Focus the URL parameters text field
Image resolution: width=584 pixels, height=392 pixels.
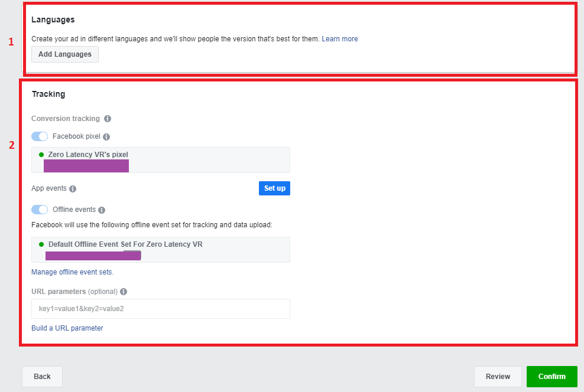click(161, 309)
